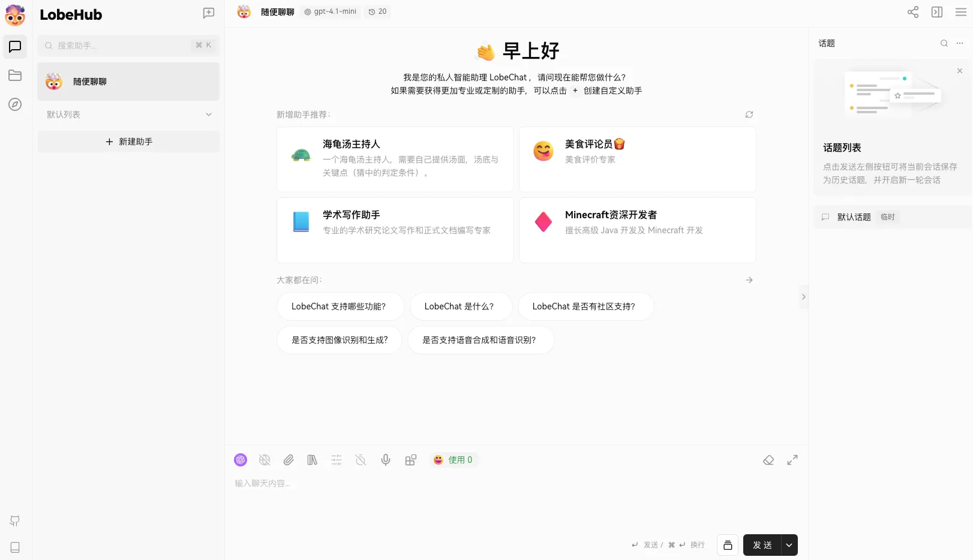
Task: Ask '是否支持图像识别和生成?'
Action: click(x=339, y=340)
